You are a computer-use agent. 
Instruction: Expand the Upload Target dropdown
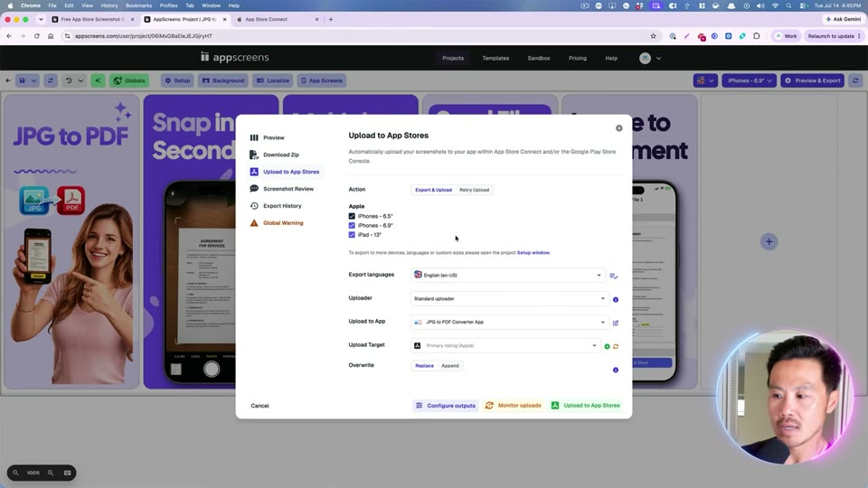pos(505,346)
